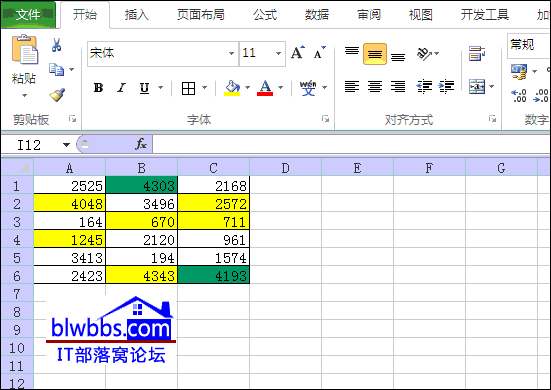551x390 pixels.
Task: Switch to the 审阅 tab
Action: (369, 15)
